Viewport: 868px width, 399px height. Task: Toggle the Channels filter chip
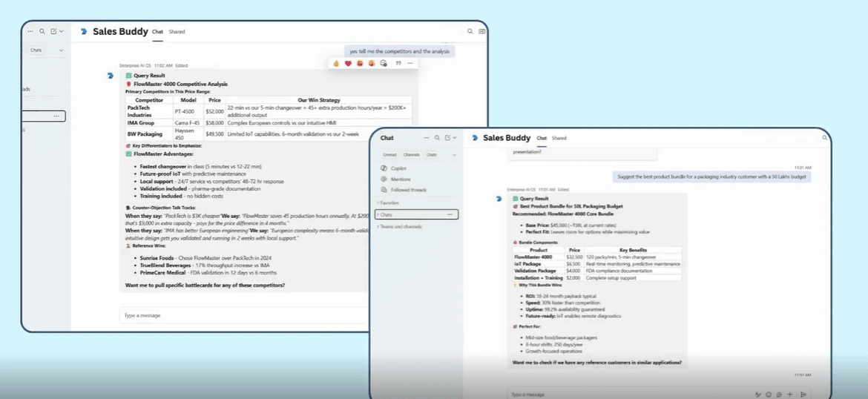tap(411, 154)
